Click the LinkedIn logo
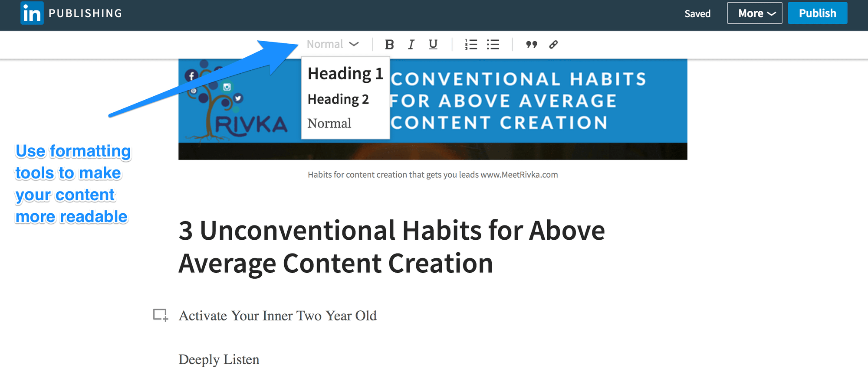Viewport: 868px width, 375px height. [x=32, y=13]
